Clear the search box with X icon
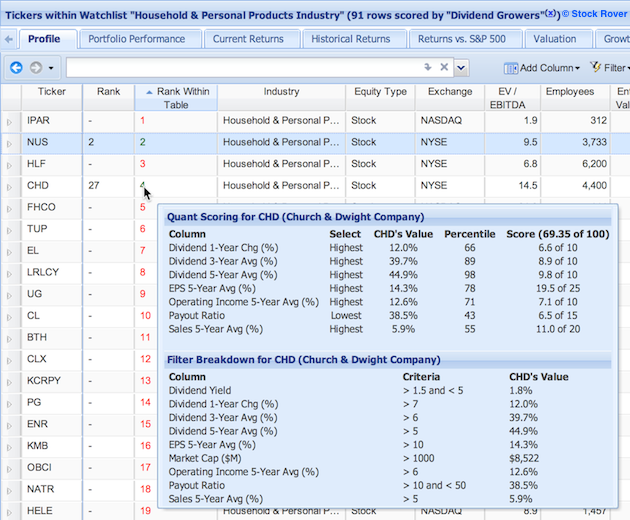Viewport: 630px width, 520px height. pyautogui.click(x=444, y=67)
